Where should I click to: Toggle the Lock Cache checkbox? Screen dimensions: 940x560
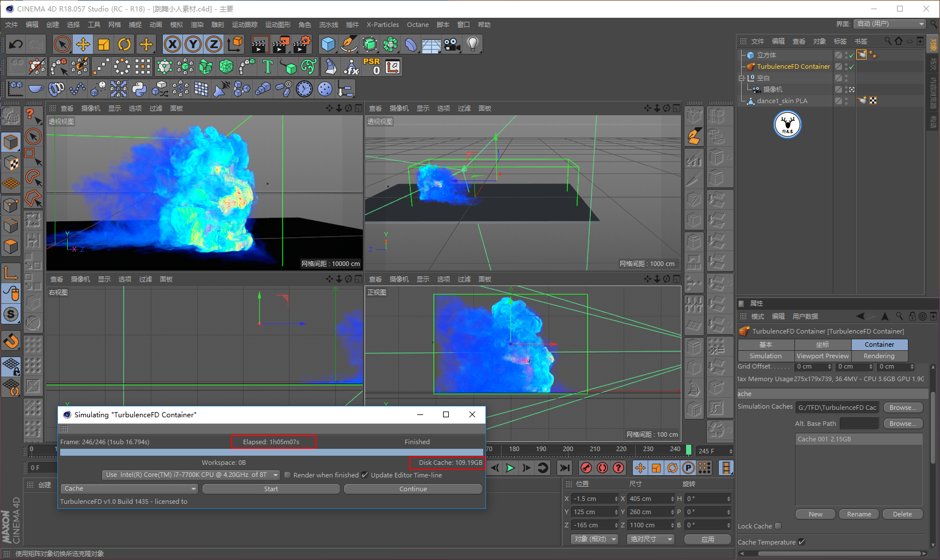pyautogui.click(x=778, y=526)
